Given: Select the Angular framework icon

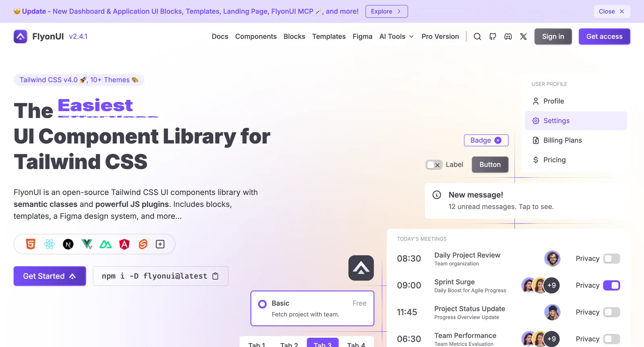Looking at the screenshot, I should [124, 244].
